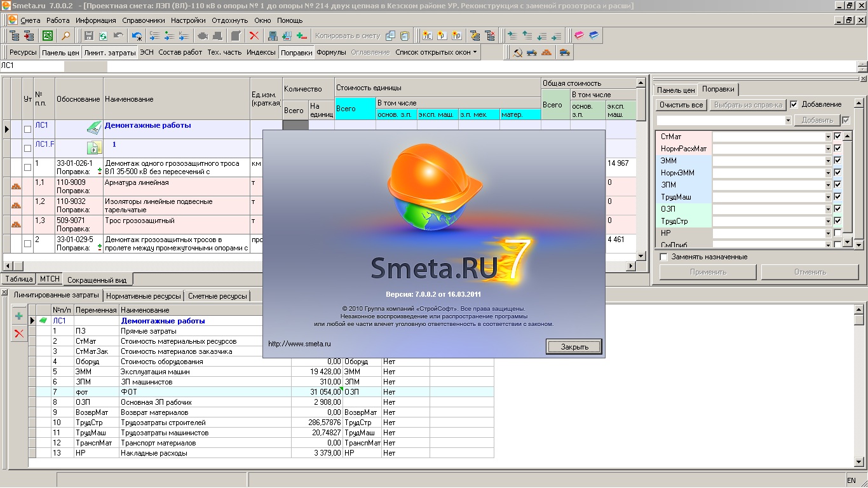The image size is (868, 488).
Task: Click the paste clipboard icon in toolbar
Action: point(405,36)
